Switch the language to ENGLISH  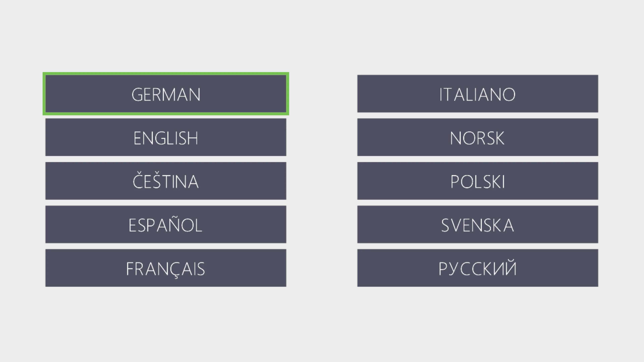(166, 137)
